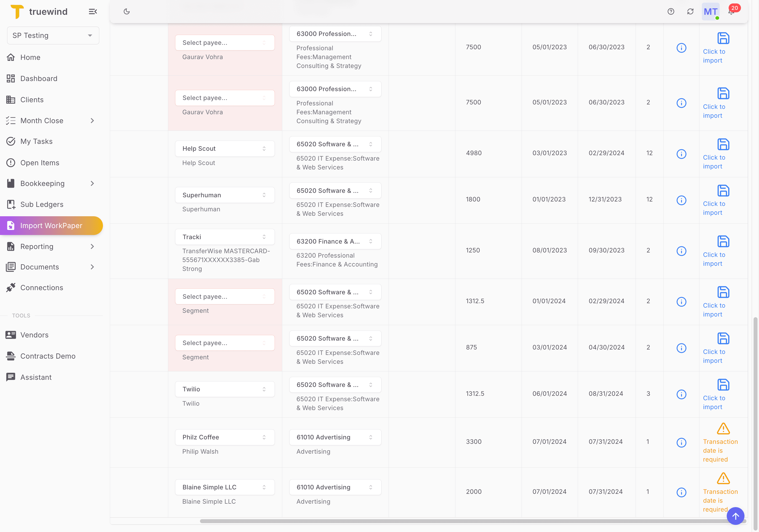Open the Twilio payee dropdown
The width and height of the screenshot is (759, 532).
pyautogui.click(x=224, y=389)
